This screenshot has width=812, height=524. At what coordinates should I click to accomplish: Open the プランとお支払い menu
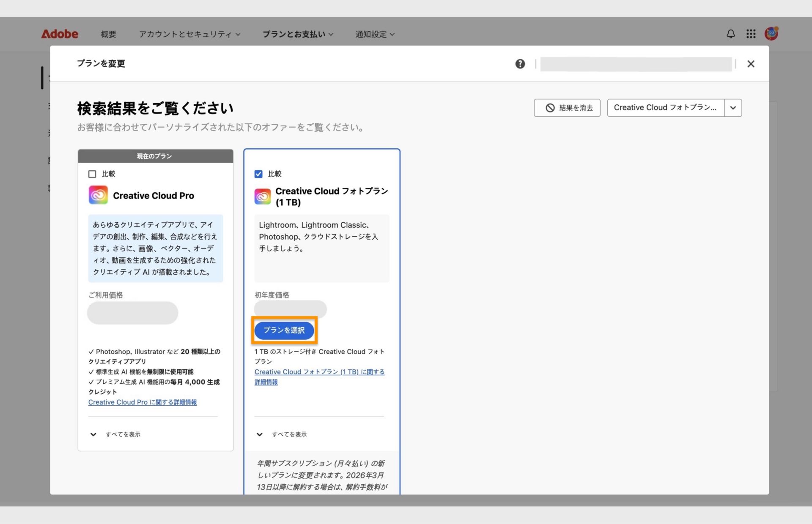pos(297,34)
